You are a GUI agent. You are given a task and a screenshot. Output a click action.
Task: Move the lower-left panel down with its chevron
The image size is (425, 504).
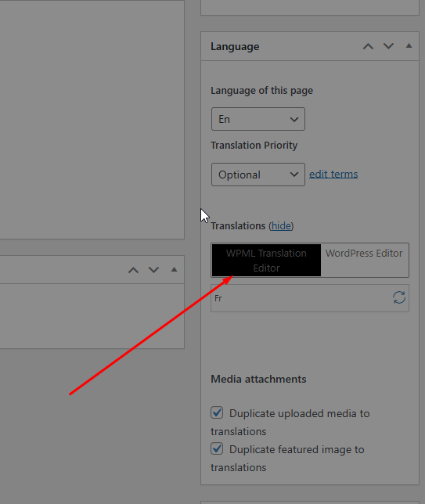[x=153, y=270]
